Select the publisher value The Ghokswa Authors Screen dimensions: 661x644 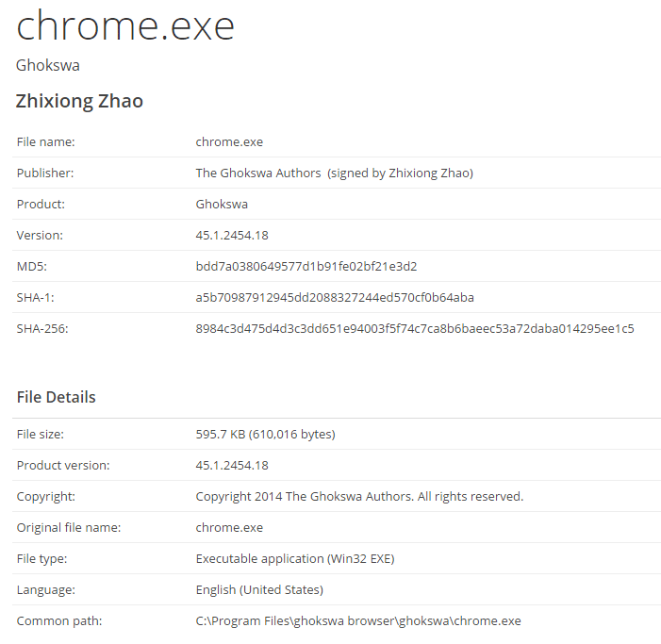coord(258,173)
